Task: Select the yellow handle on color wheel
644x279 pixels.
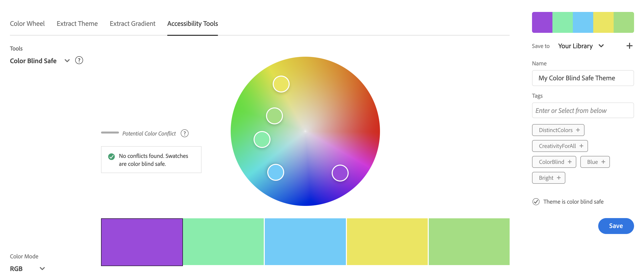Action: coord(281,84)
